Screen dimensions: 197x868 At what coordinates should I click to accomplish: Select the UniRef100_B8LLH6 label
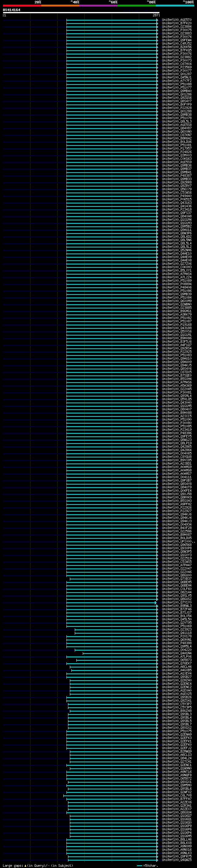click(176, 839)
